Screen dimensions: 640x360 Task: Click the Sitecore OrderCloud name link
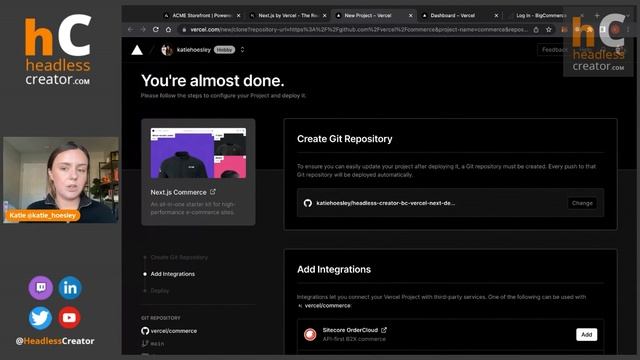(350, 330)
